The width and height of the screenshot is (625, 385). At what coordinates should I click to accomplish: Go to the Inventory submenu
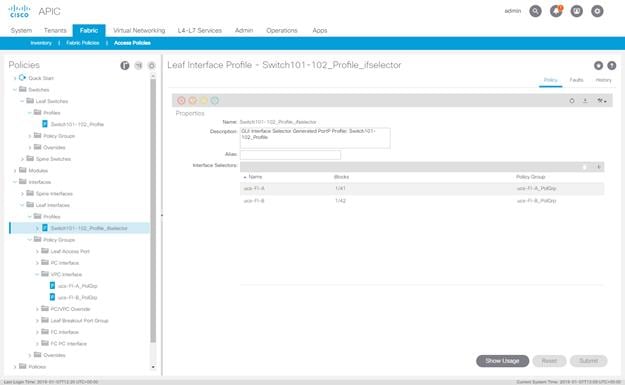(41, 43)
